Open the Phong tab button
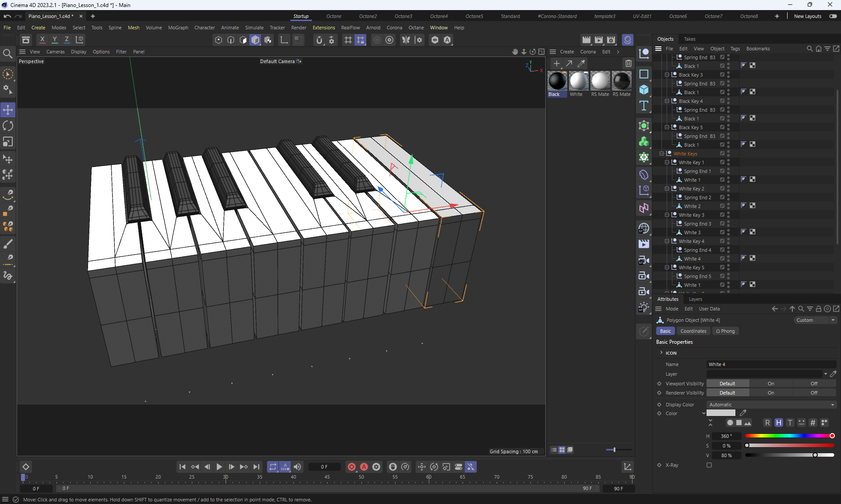The width and height of the screenshot is (841, 504). [725, 331]
